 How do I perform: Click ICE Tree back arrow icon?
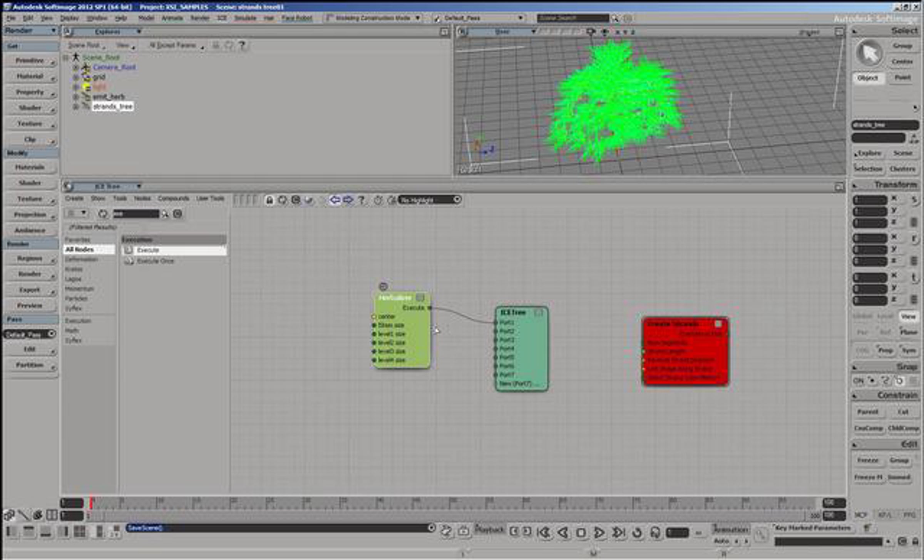coord(335,200)
